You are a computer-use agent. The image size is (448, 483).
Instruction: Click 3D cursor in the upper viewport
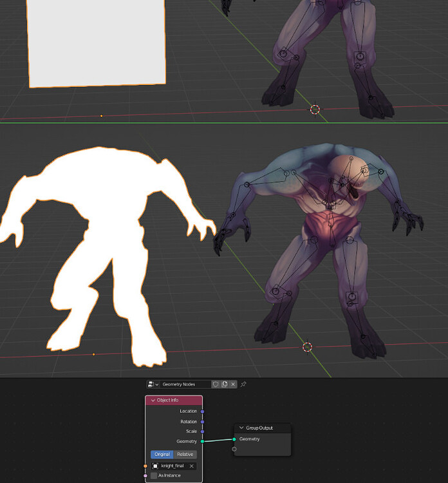(x=315, y=109)
